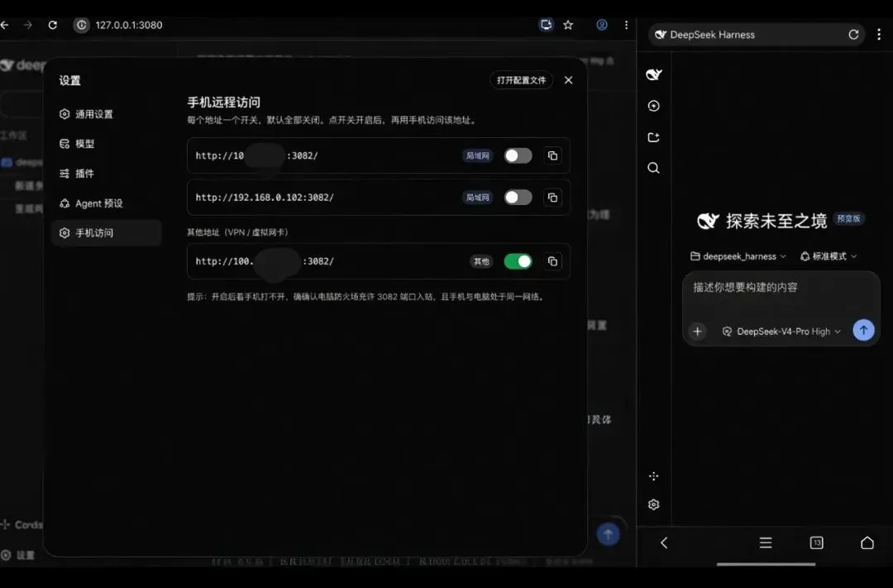Image resolution: width=893 pixels, height=588 pixels.
Task: Copy the http://10 address
Action: click(x=552, y=155)
